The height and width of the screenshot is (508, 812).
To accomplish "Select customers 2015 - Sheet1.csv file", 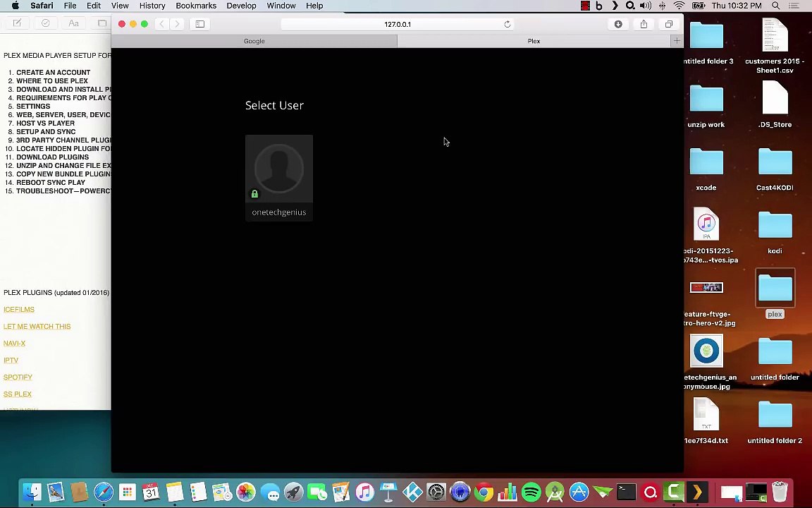I will point(775,35).
